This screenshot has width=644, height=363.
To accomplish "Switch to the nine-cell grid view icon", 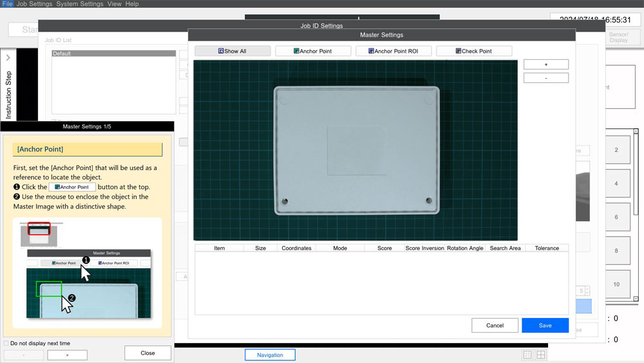I will tap(527, 355).
